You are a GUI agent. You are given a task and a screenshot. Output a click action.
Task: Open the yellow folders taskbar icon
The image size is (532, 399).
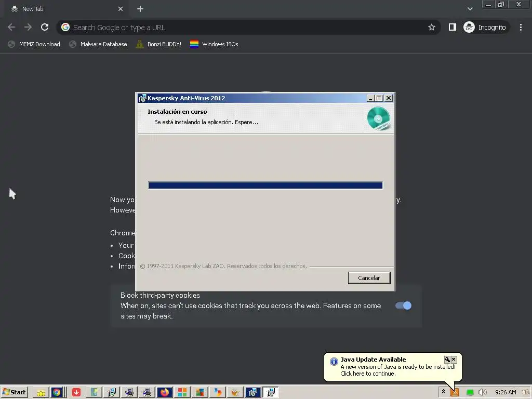point(41,393)
